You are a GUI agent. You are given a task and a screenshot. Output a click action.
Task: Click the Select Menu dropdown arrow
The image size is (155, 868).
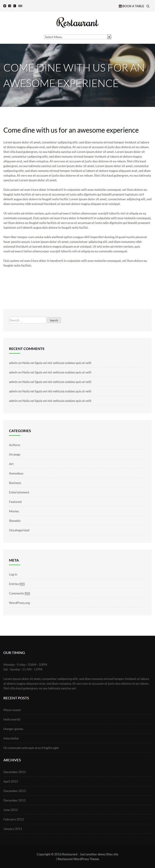(x=109, y=37)
